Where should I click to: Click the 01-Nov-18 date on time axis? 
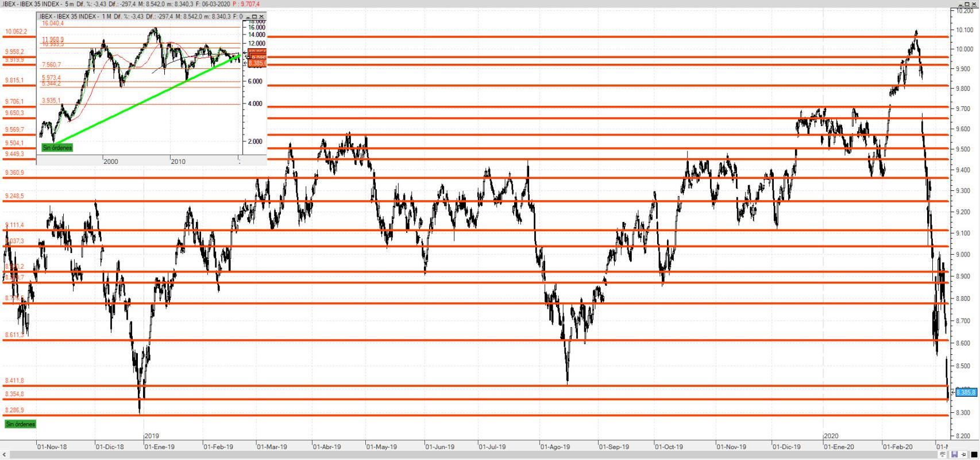point(52,446)
